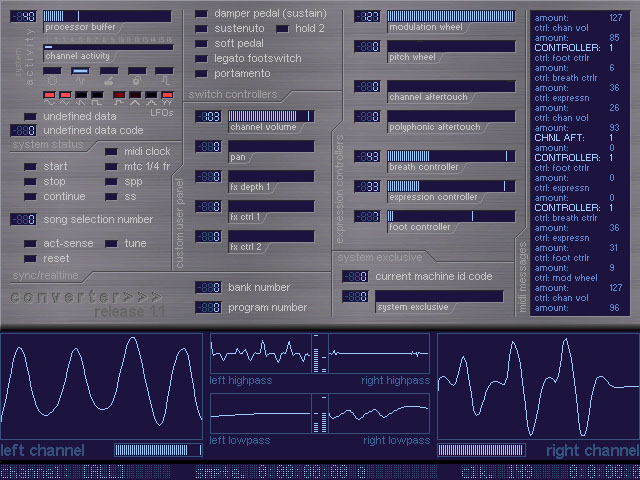
Task: Click the audio waveform activity icon
Action: pyautogui.click(x=80, y=80)
